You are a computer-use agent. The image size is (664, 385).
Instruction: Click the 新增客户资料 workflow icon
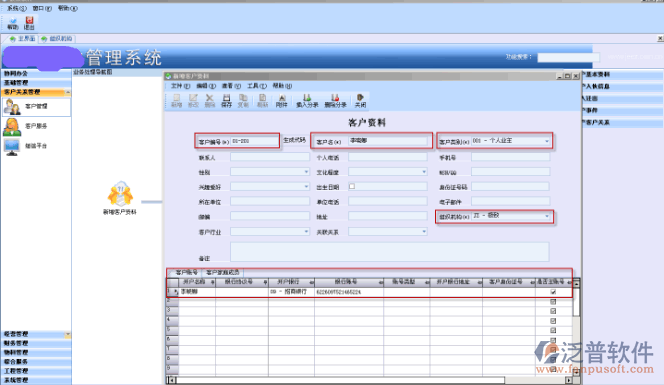(120, 198)
